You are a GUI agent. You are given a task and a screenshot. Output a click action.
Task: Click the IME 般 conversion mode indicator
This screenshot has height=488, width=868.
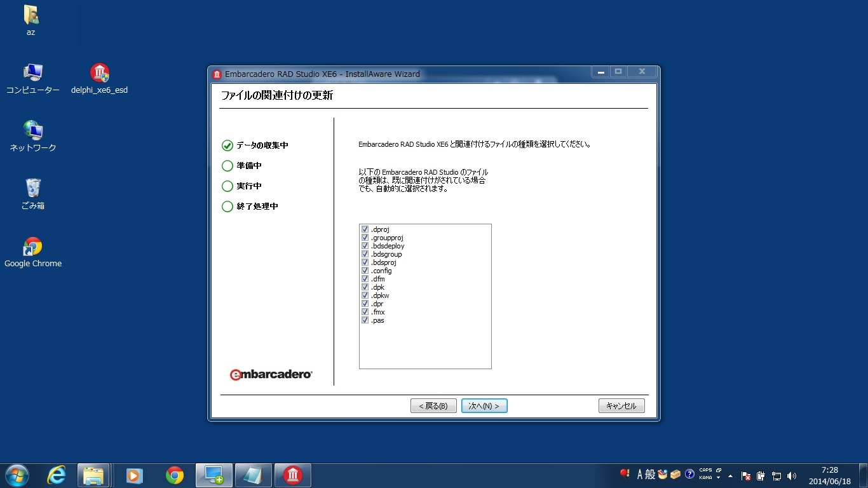point(650,475)
